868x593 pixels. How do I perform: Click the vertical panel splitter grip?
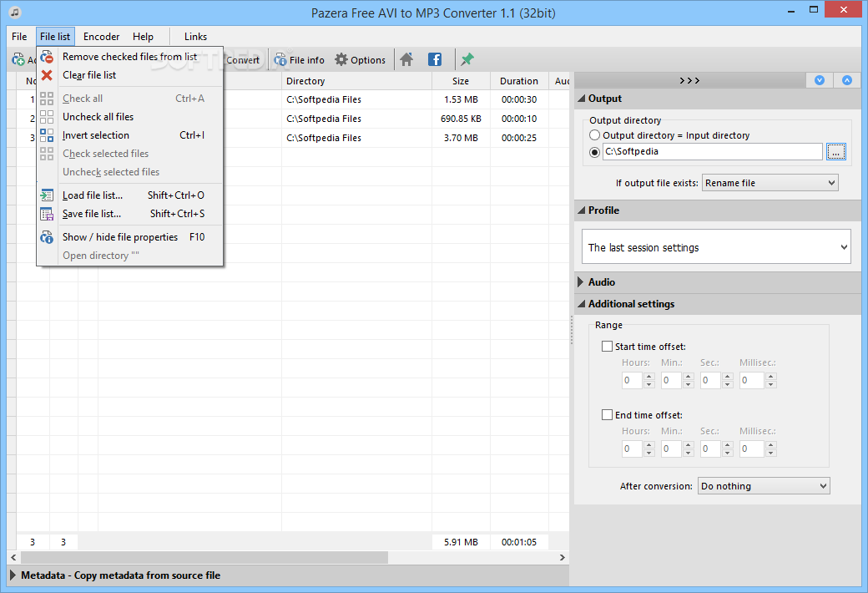571,330
